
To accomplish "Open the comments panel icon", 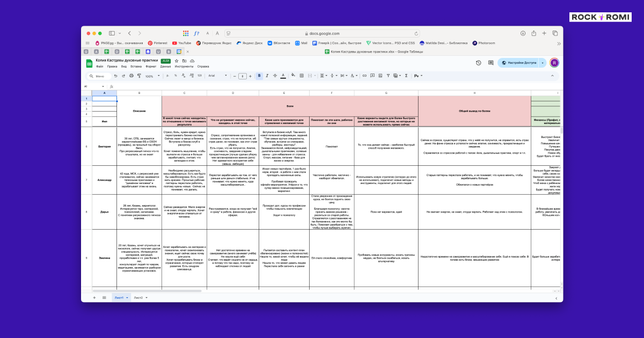I will tap(491, 63).
